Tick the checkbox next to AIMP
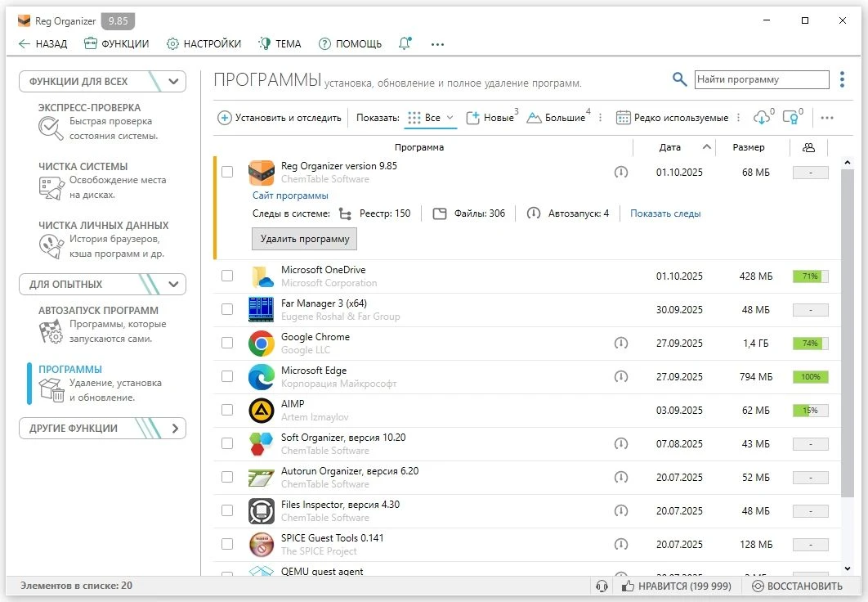Screen dimensions: 868x602 click(x=227, y=411)
